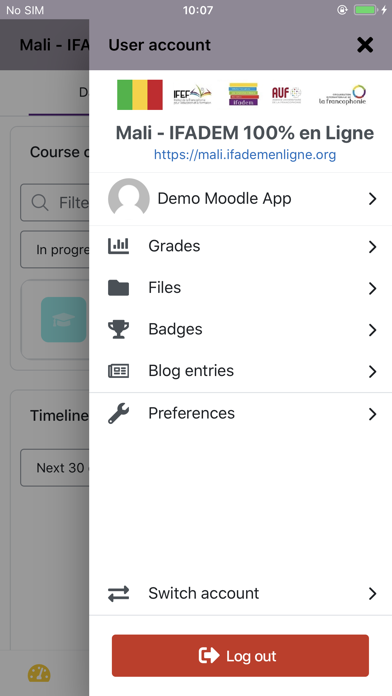Open the mali.ifademenligne.org link
Viewport: 392px width, 696px height.
pos(245,154)
